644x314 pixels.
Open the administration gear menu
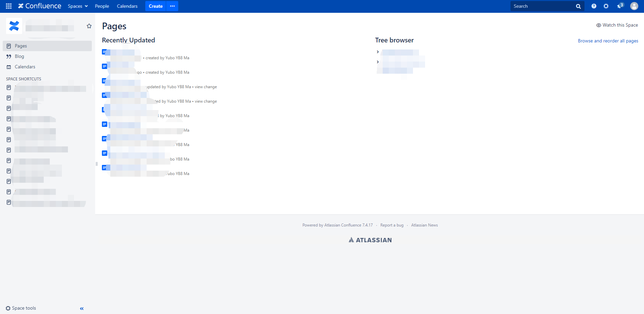tap(606, 6)
